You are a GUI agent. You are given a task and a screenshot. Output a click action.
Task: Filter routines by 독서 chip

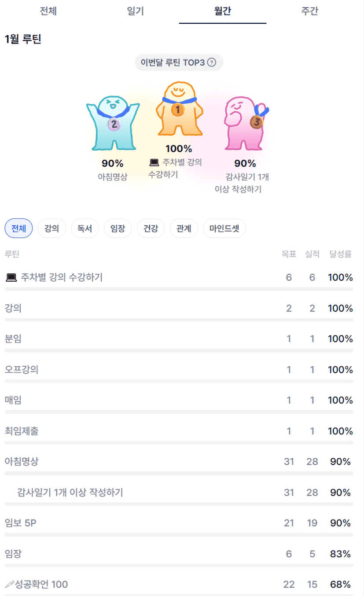(85, 228)
